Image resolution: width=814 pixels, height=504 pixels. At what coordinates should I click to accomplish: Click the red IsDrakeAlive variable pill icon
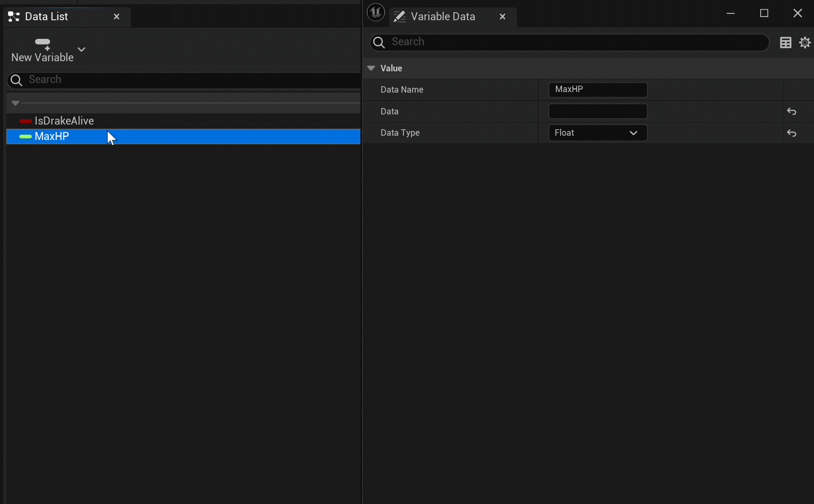point(25,121)
